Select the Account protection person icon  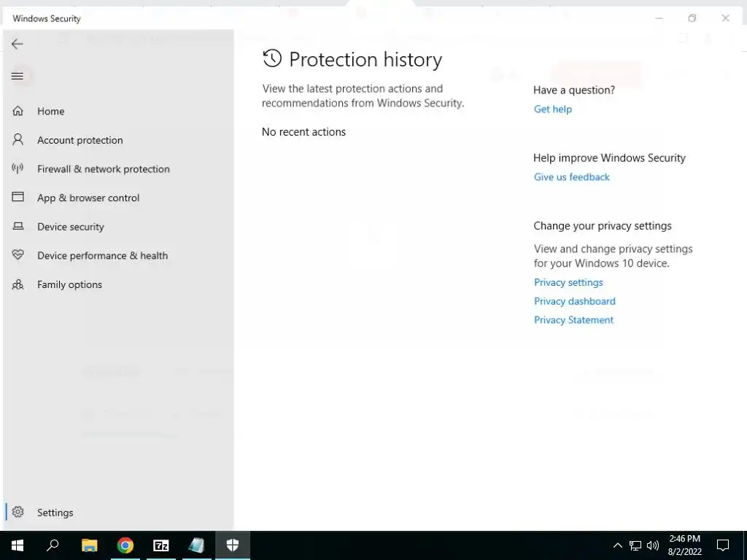18,139
